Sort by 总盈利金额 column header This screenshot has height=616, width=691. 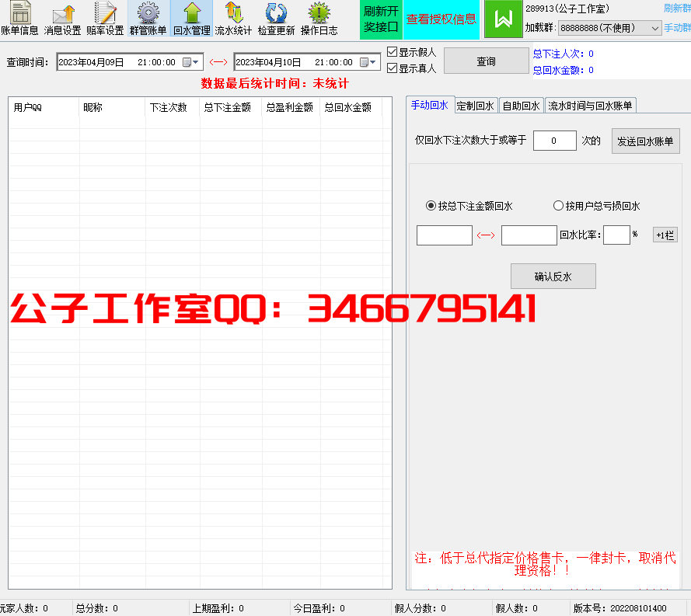[x=291, y=107]
